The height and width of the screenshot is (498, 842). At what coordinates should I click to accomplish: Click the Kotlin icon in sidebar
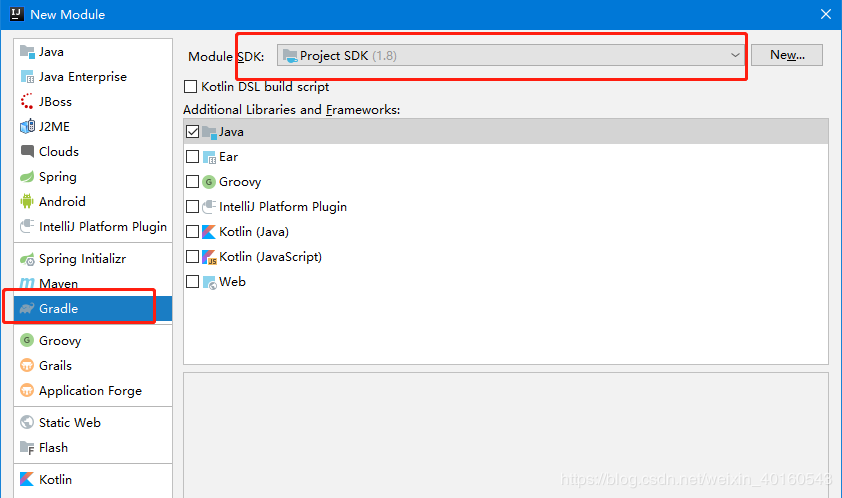27,479
